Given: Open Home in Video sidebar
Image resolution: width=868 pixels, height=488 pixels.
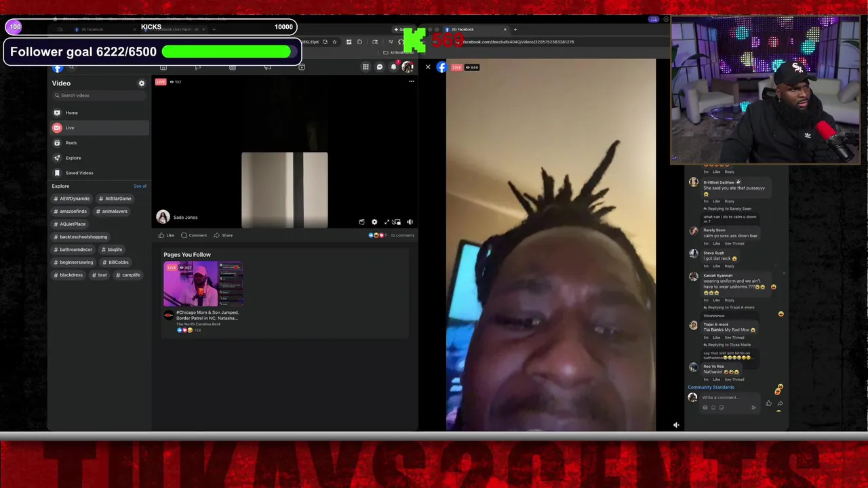Looking at the screenshot, I should pos(99,113).
